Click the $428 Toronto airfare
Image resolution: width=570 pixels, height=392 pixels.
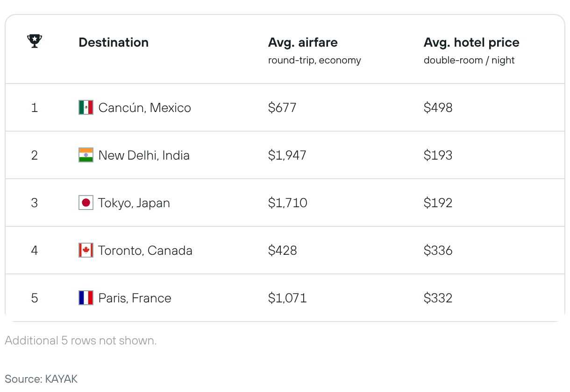(283, 251)
